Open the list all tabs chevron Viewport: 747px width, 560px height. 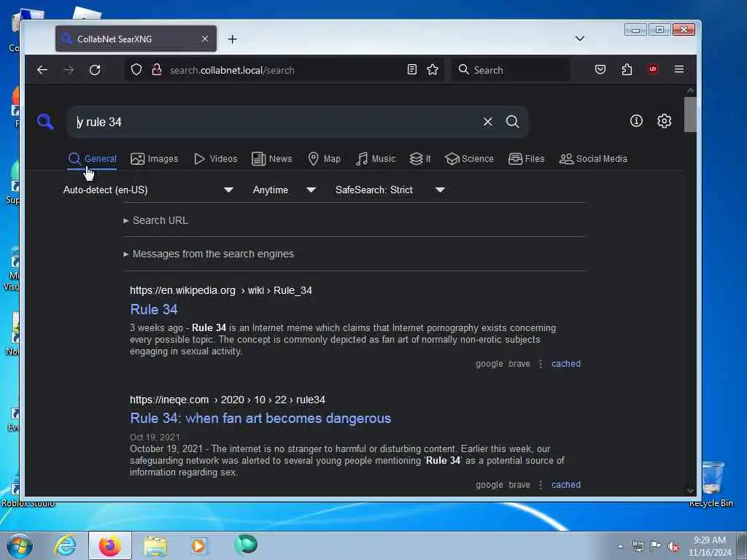pyautogui.click(x=579, y=39)
